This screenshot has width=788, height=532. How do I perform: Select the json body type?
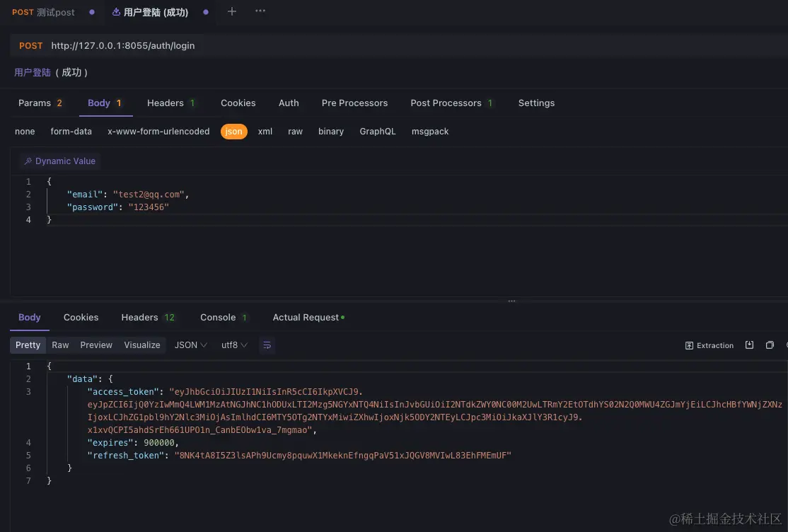(x=233, y=131)
